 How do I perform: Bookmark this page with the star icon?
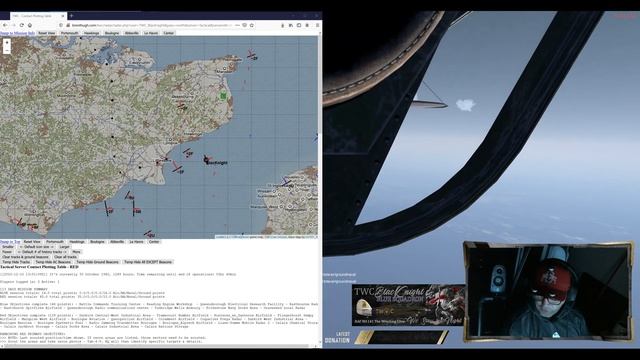(252, 25)
